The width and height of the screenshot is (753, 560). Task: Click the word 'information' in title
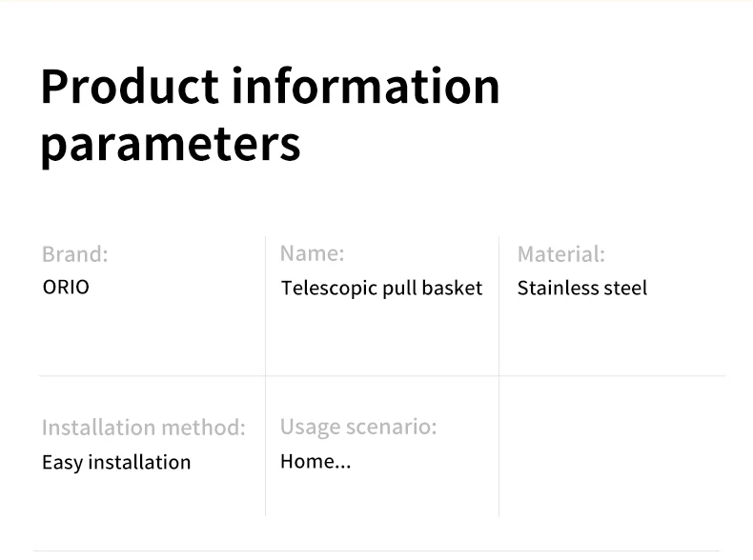tap(366, 86)
